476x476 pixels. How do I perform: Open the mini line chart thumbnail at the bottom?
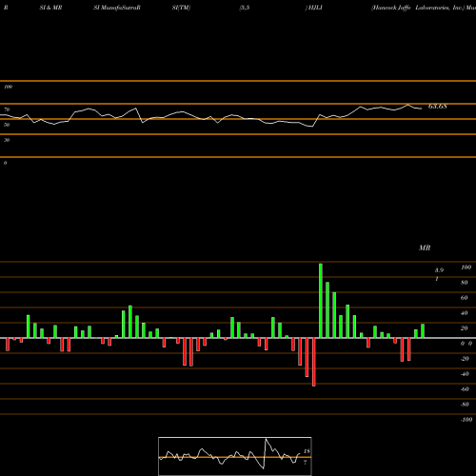(235, 456)
